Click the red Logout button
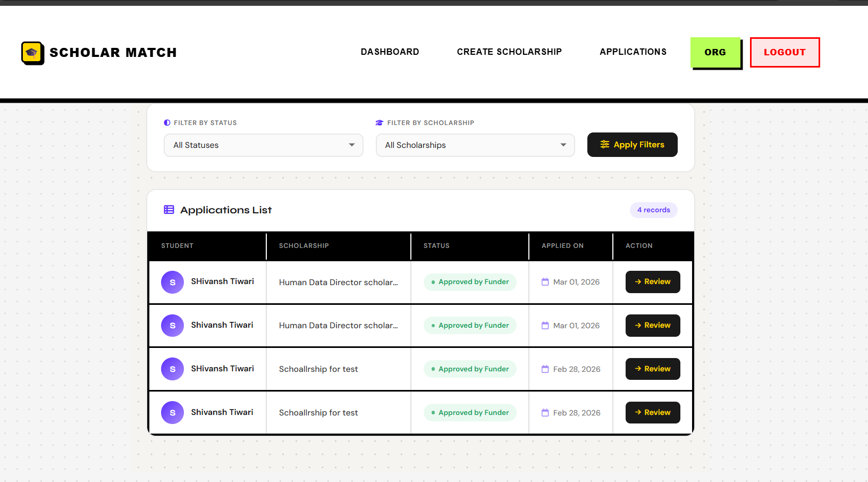Screen dimensions: 868x482 pos(785,52)
